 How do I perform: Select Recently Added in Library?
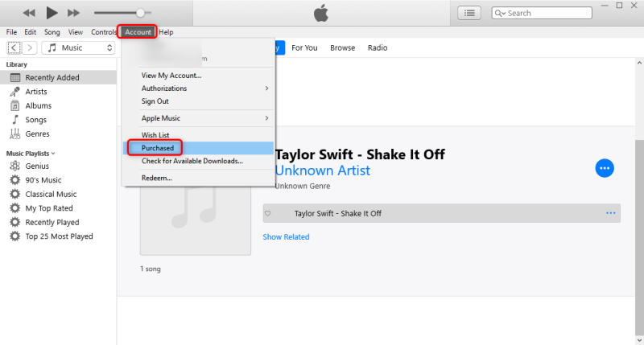click(58, 77)
